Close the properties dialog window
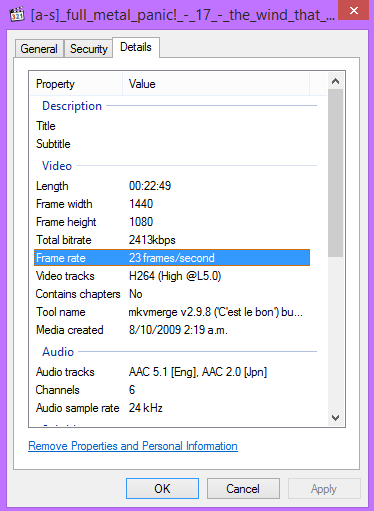The width and height of the screenshot is (374, 511). click(x=354, y=10)
